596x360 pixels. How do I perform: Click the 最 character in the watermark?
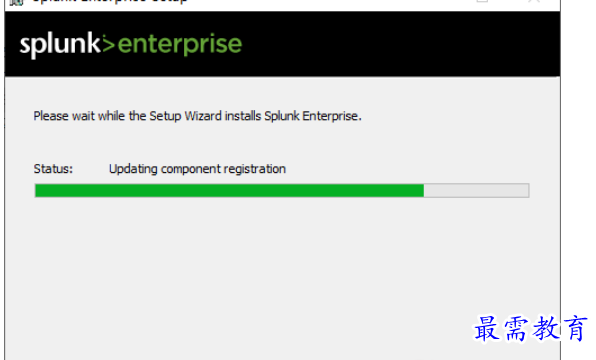pyautogui.click(x=487, y=328)
